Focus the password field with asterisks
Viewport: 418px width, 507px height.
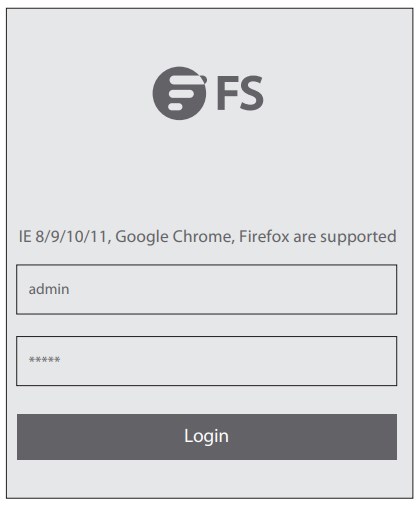pos(207,361)
